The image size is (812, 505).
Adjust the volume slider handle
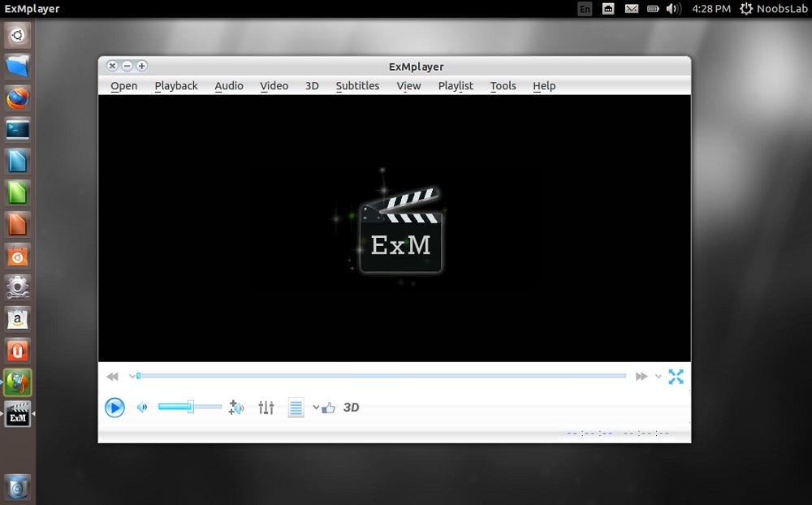(191, 407)
